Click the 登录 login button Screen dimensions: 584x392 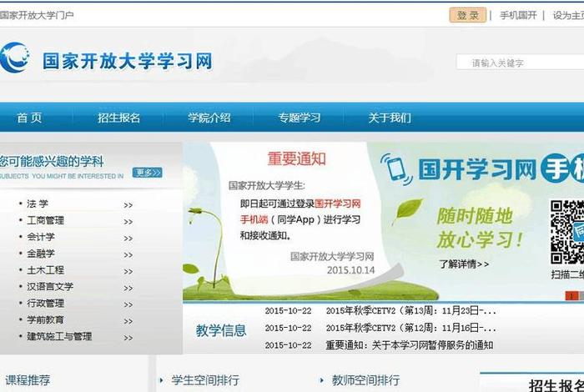467,15
